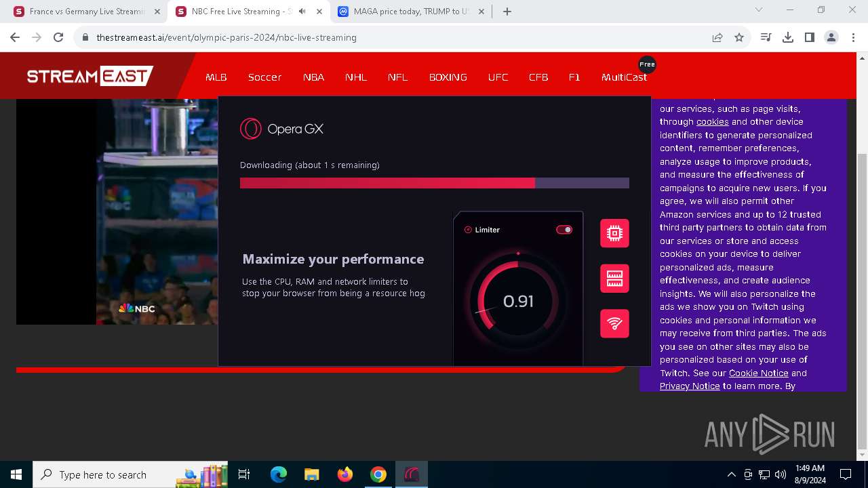Open the F1 streams link
The width and height of the screenshot is (868, 488).
tap(574, 77)
